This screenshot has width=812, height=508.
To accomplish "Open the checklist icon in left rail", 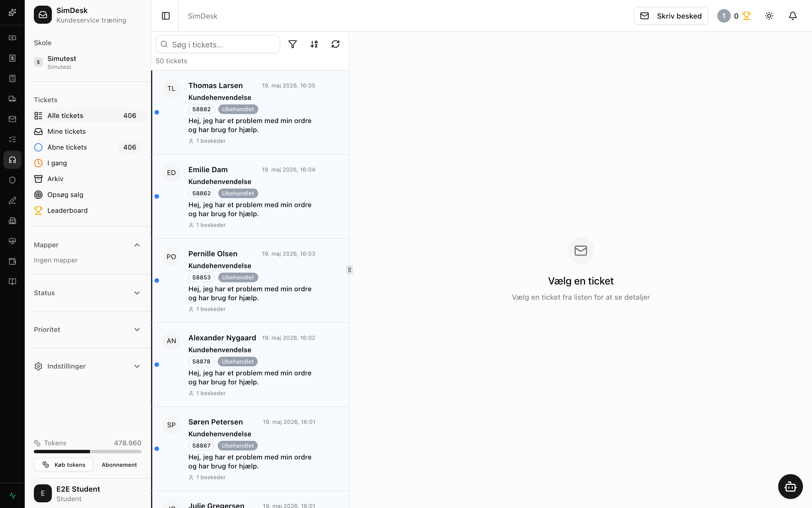I will point(12,139).
